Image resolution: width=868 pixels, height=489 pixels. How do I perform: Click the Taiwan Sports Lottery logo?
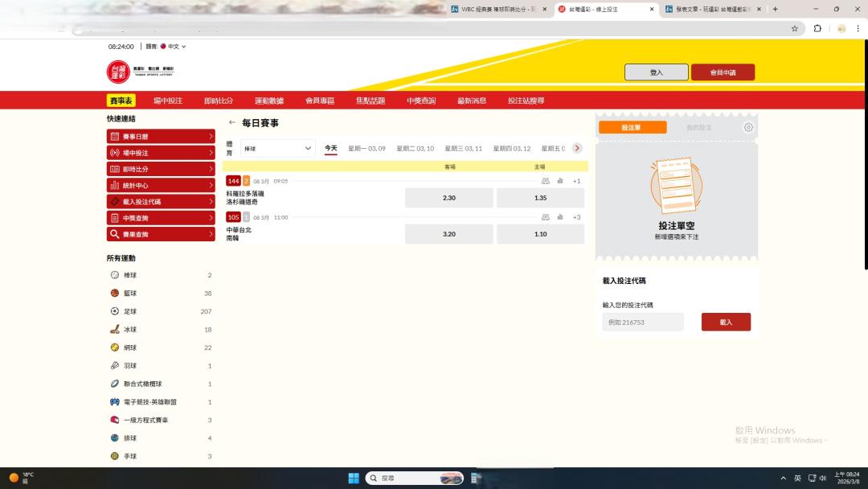(x=118, y=72)
